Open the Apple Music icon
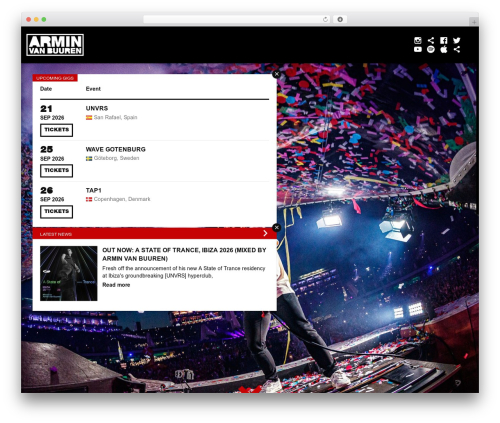Screen dimensions: 500x423 444,49
